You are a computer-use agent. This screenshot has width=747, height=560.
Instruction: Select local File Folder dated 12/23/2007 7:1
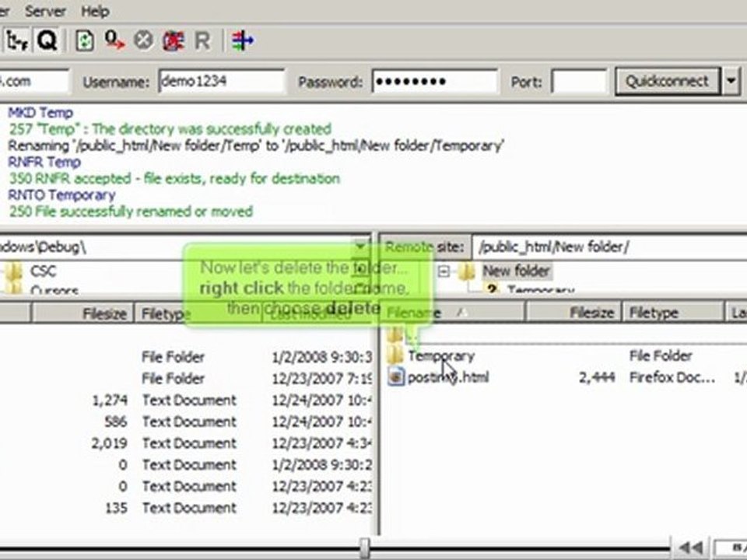click(186, 379)
